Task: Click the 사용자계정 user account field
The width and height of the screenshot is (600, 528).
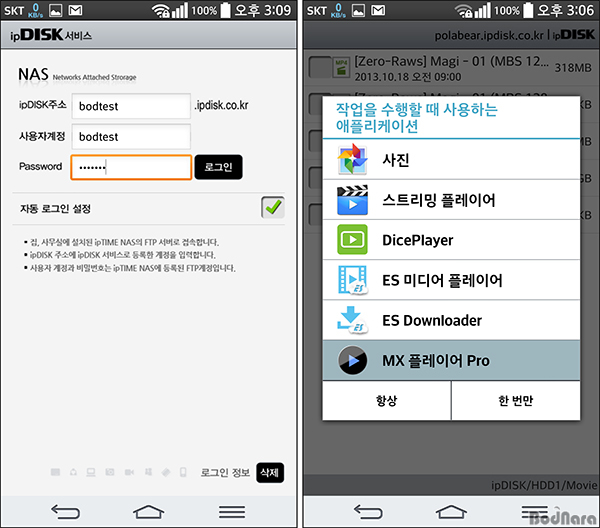Action: click(x=131, y=137)
